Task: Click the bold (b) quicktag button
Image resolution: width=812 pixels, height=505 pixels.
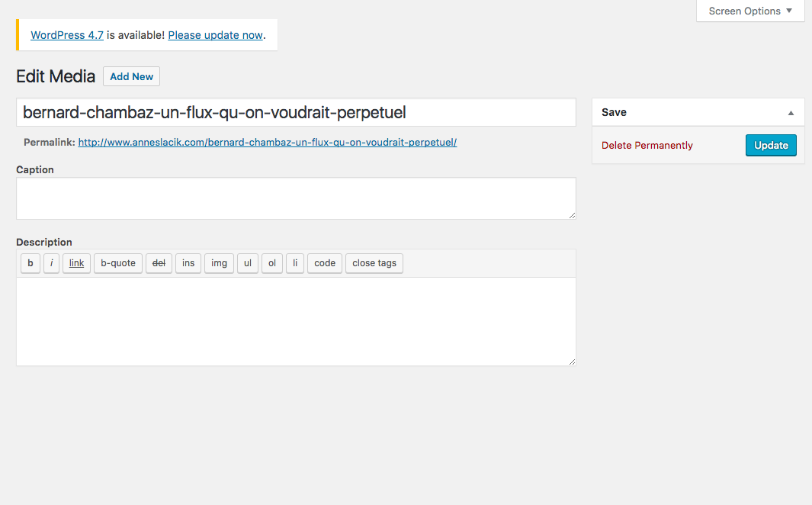Action: click(30, 263)
